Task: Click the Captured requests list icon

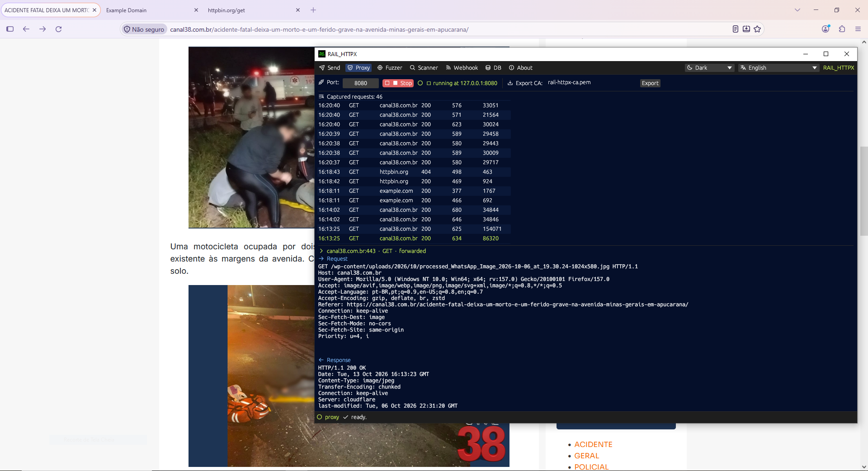Action: (321, 97)
